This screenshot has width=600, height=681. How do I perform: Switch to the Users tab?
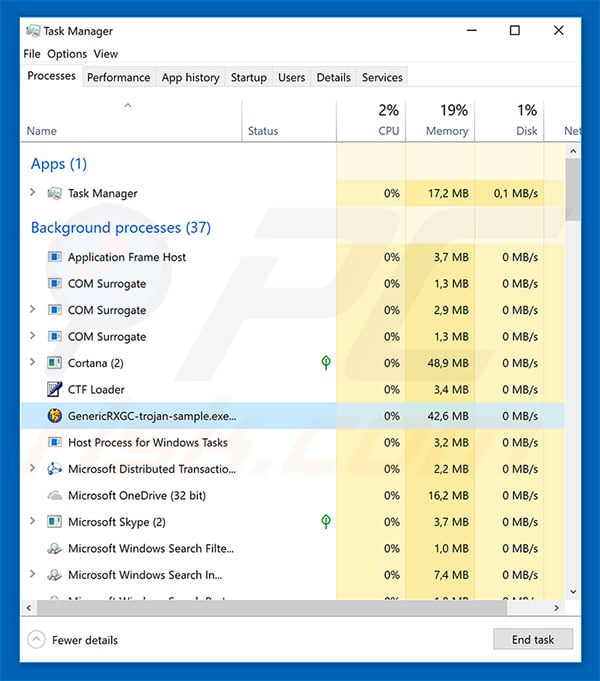(x=292, y=77)
